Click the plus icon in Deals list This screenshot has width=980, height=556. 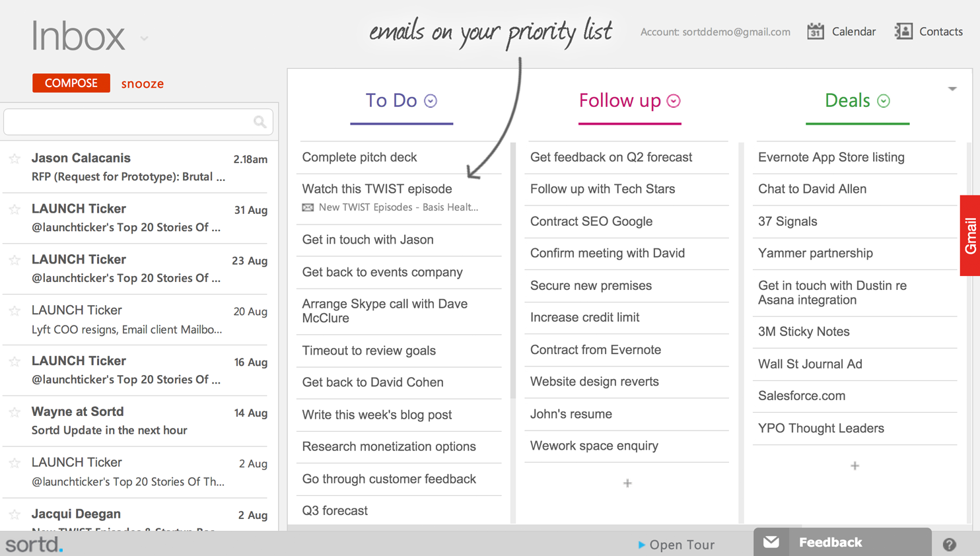[x=855, y=466]
